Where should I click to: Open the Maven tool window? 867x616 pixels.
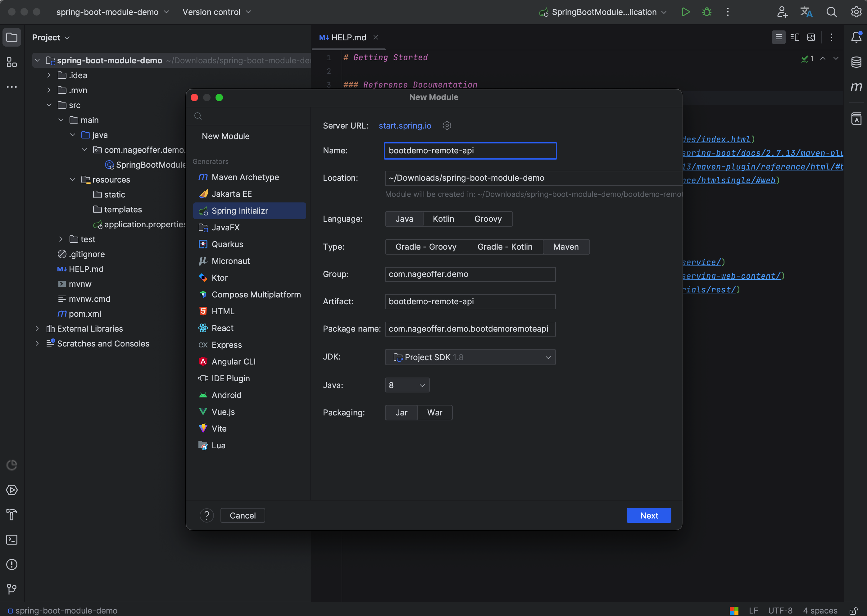856,87
